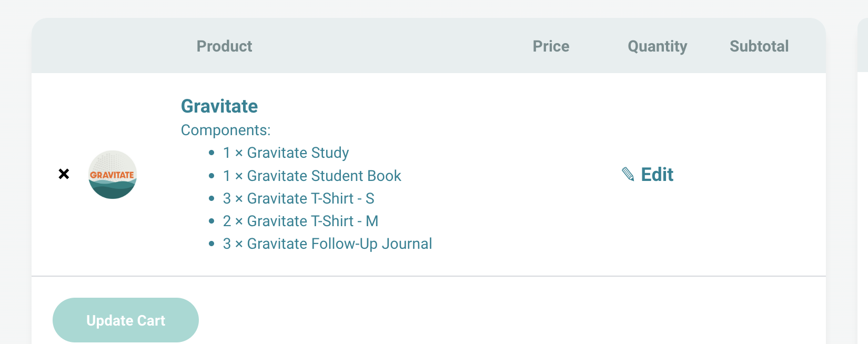This screenshot has width=868, height=344.
Task: Select the Subtotal column header
Action: (x=759, y=46)
